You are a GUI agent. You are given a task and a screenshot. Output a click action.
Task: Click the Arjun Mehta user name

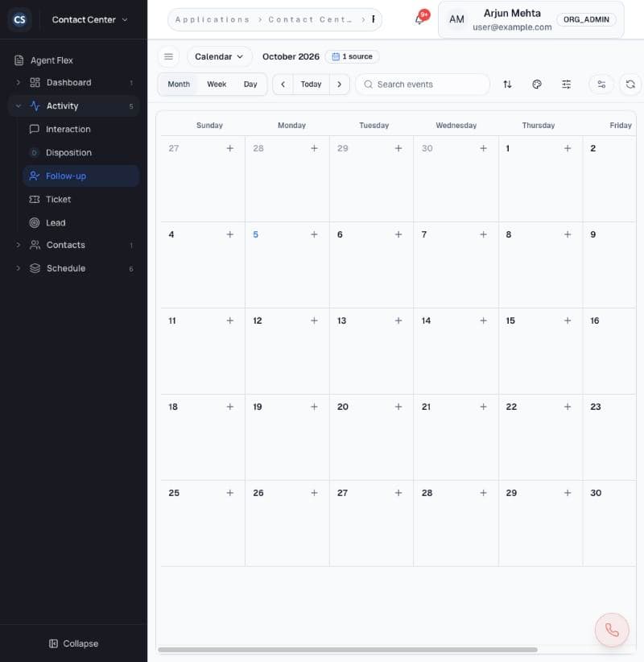pyautogui.click(x=512, y=14)
